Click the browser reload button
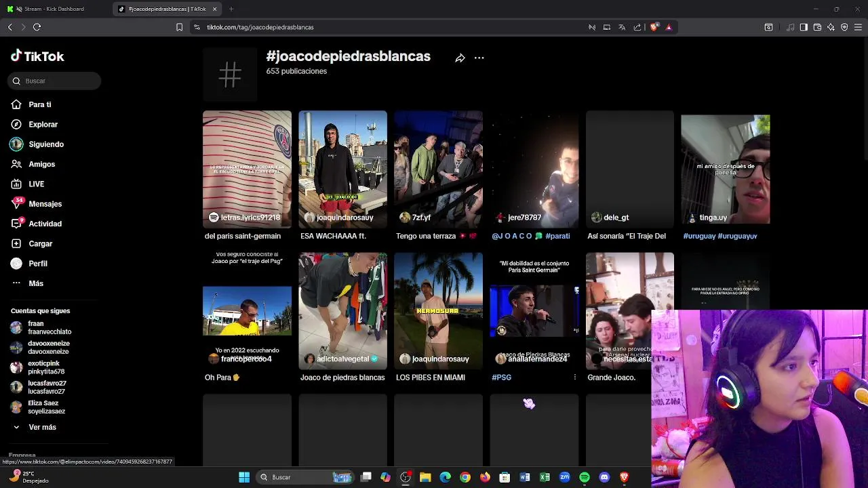Image resolution: width=868 pixels, height=488 pixels. point(37,27)
